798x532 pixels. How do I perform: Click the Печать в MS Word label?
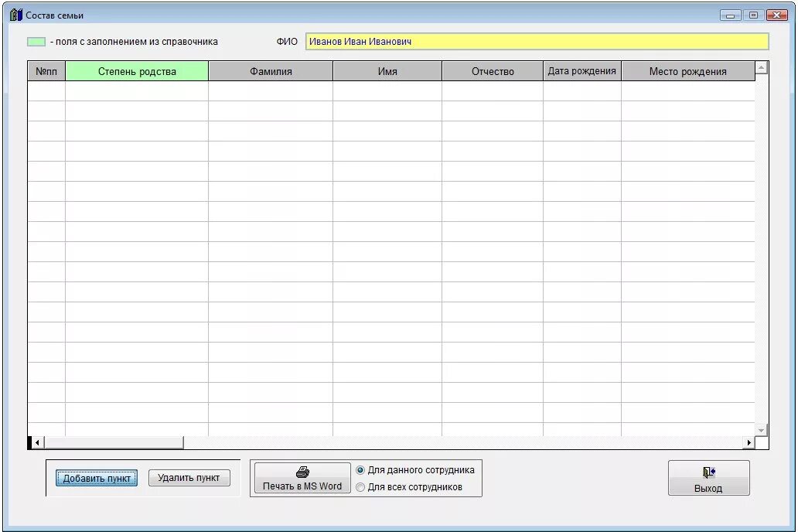point(302,486)
